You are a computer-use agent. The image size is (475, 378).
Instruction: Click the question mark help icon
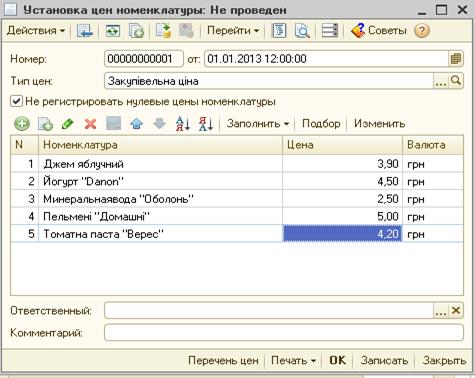pyautogui.click(x=422, y=31)
